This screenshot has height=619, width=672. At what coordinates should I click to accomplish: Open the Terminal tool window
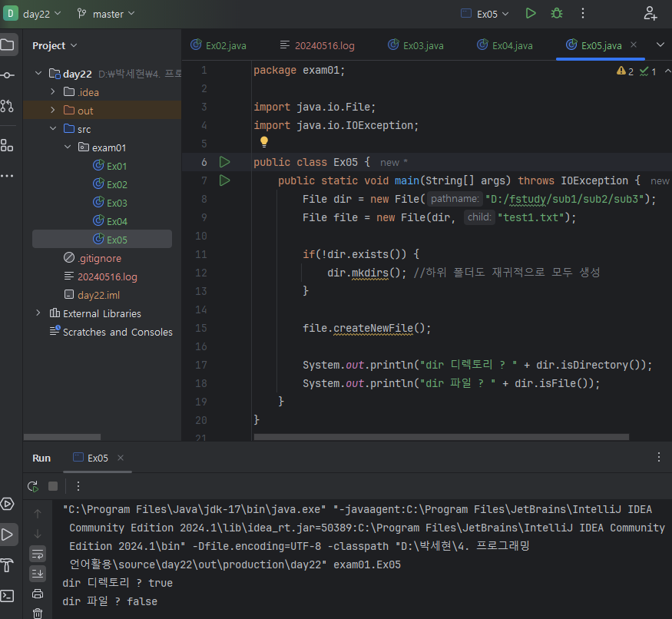8,596
